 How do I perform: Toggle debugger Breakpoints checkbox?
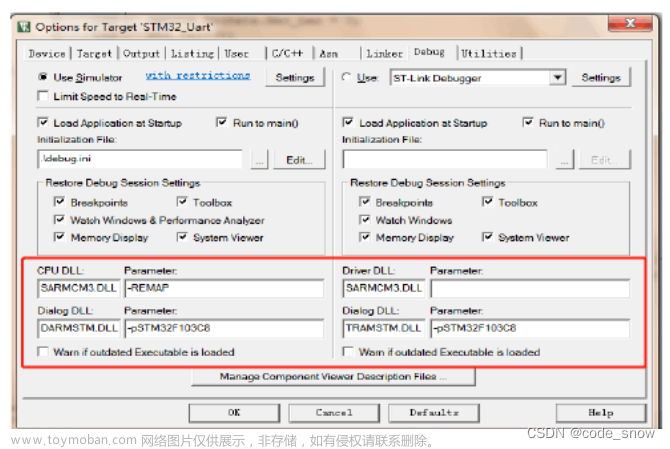364,202
